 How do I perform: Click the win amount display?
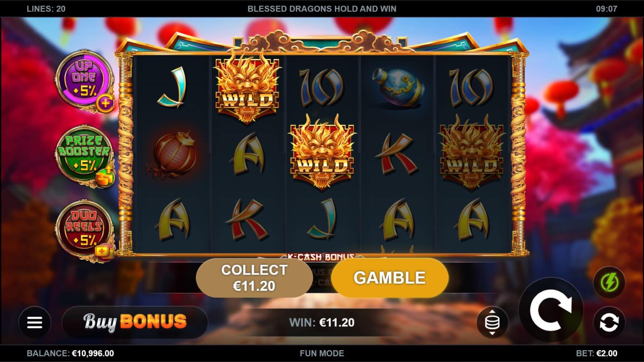tap(322, 322)
